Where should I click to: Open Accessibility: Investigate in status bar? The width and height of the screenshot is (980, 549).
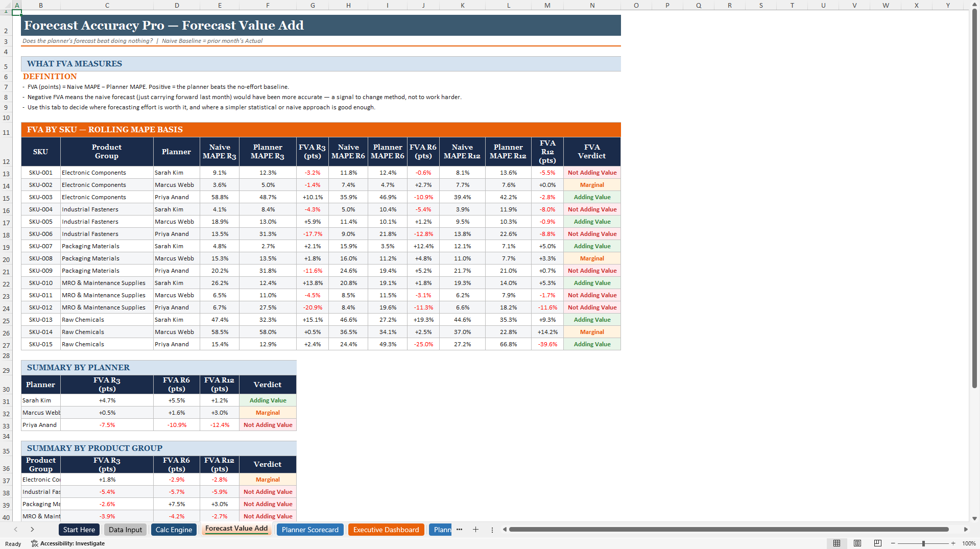68,543
